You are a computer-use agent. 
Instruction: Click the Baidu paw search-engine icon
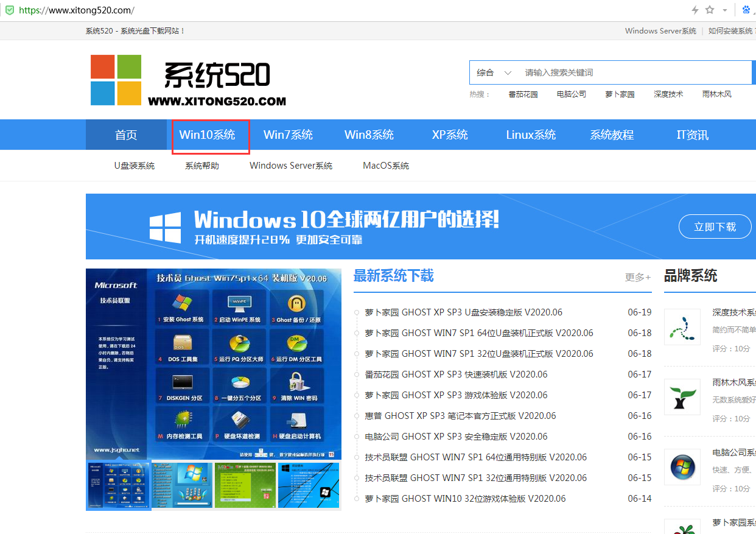(x=747, y=10)
